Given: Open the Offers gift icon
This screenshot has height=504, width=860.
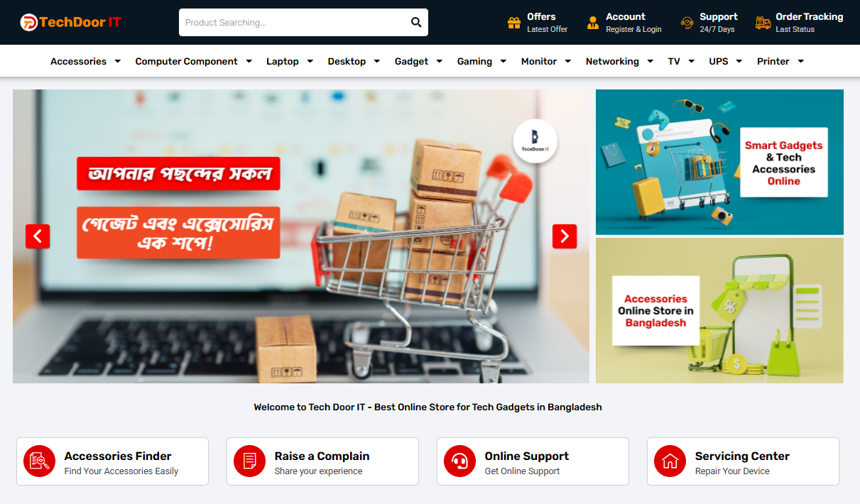Looking at the screenshot, I should pyautogui.click(x=514, y=23).
